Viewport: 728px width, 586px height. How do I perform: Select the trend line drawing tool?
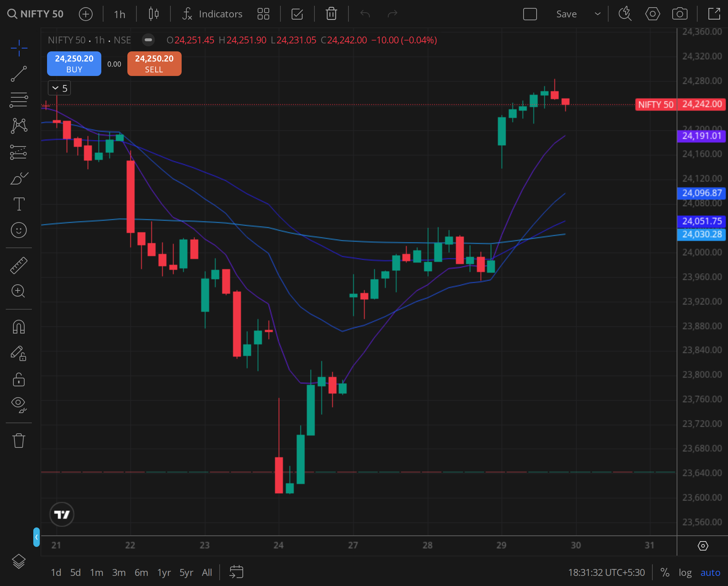pos(19,74)
